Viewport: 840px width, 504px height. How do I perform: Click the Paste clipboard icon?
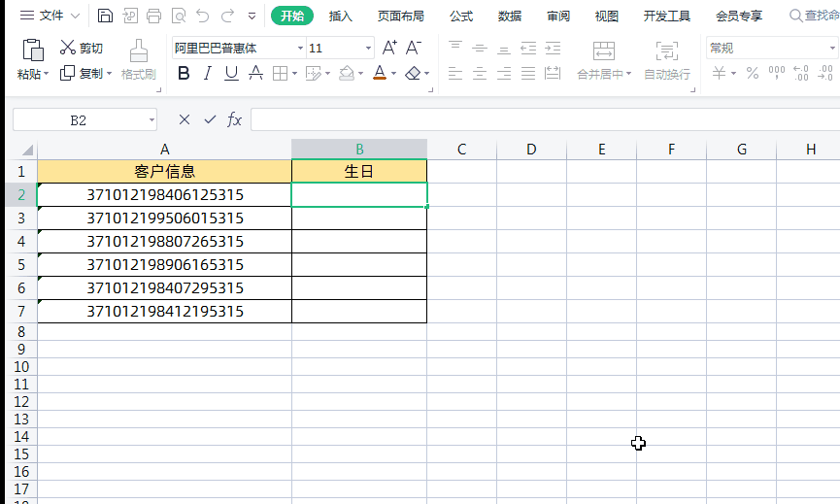coord(33,50)
